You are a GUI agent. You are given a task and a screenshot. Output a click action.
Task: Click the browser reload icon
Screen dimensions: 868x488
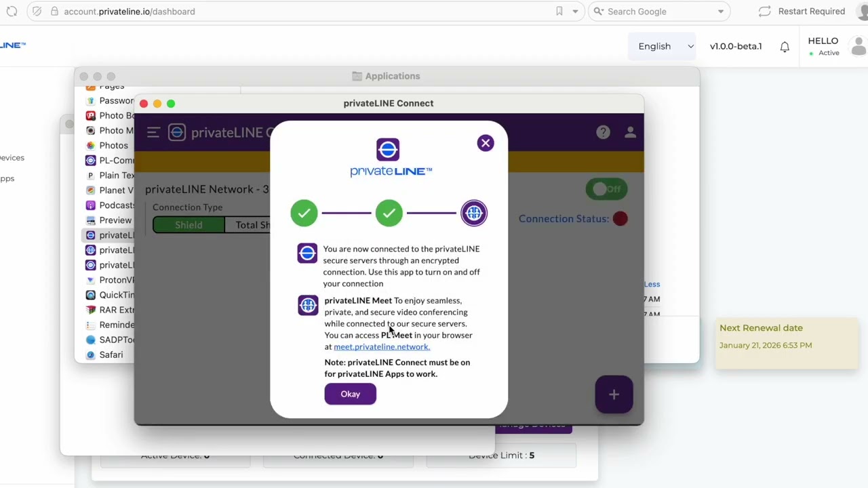(12, 12)
